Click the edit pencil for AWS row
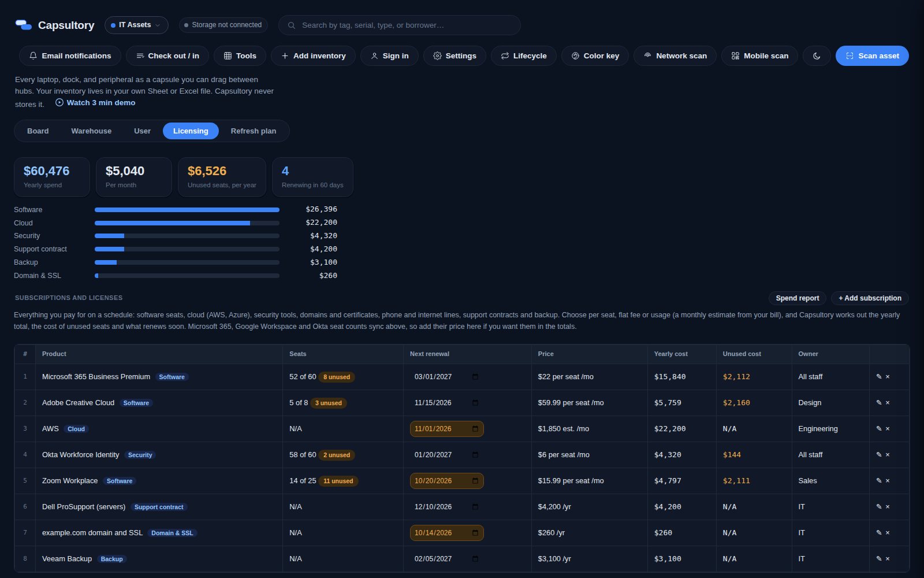 [879, 429]
